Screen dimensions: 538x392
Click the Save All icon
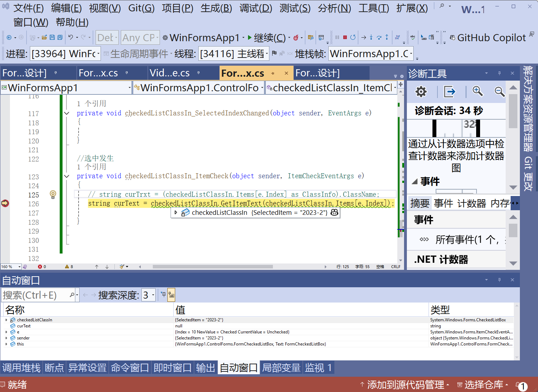tap(60, 37)
